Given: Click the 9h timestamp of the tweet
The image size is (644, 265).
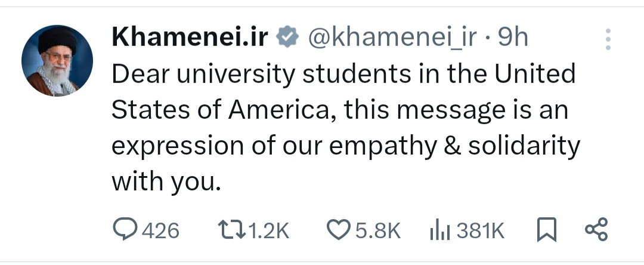Looking at the screenshot, I should tap(512, 39).
